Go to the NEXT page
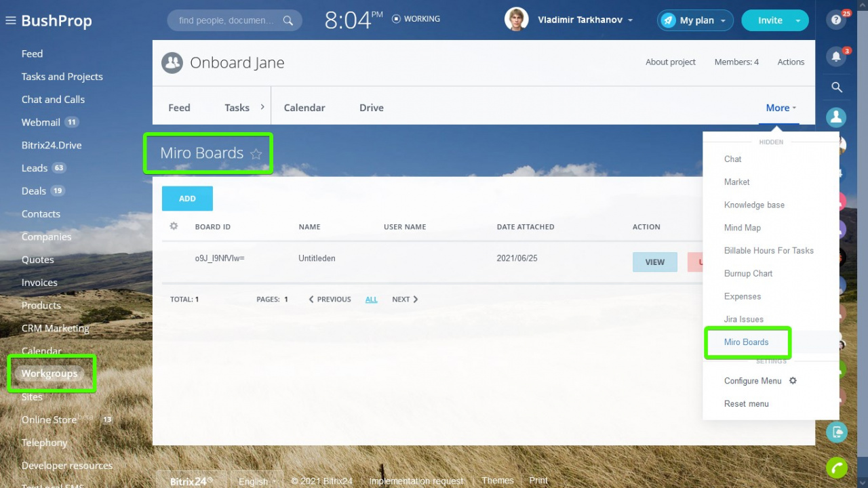Viewport: 868px width, 488px height. click(405, 299)
